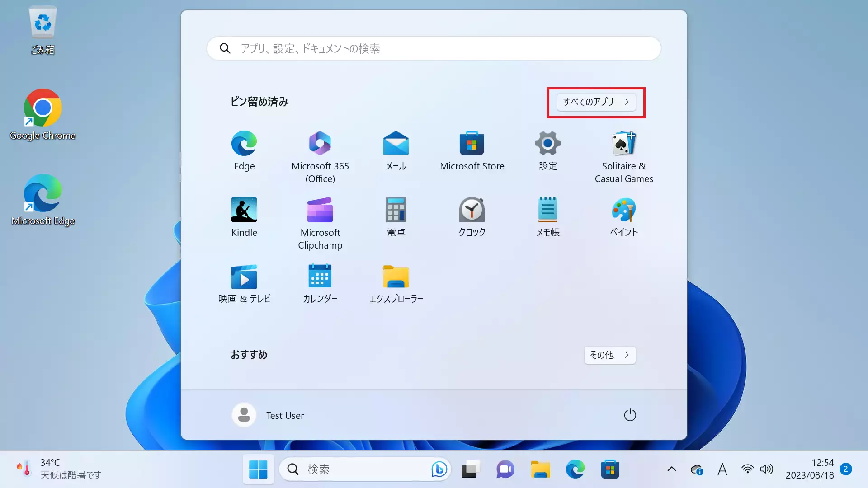The image size is (868, 488).
Task: Open Edge from the taskbar
Action: click(x=575, y=469)
